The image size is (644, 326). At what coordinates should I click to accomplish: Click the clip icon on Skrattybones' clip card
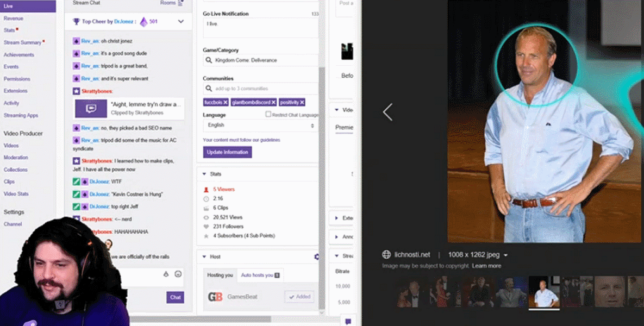(91, 108)
